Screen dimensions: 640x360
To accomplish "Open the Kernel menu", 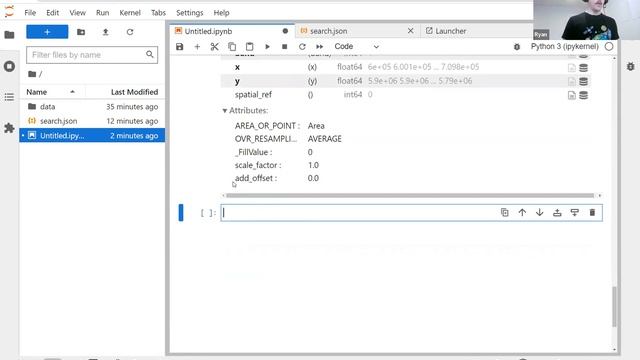I will click(130, 13).
